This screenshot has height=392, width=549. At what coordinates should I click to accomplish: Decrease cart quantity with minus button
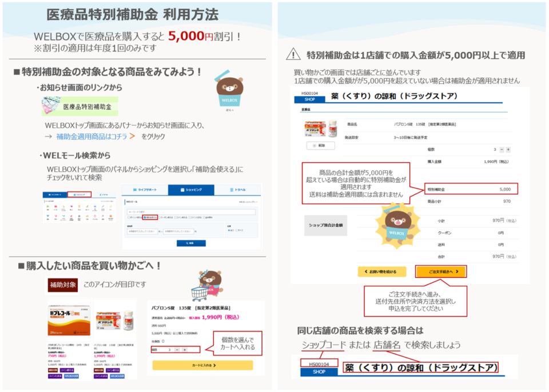(502, 150)
